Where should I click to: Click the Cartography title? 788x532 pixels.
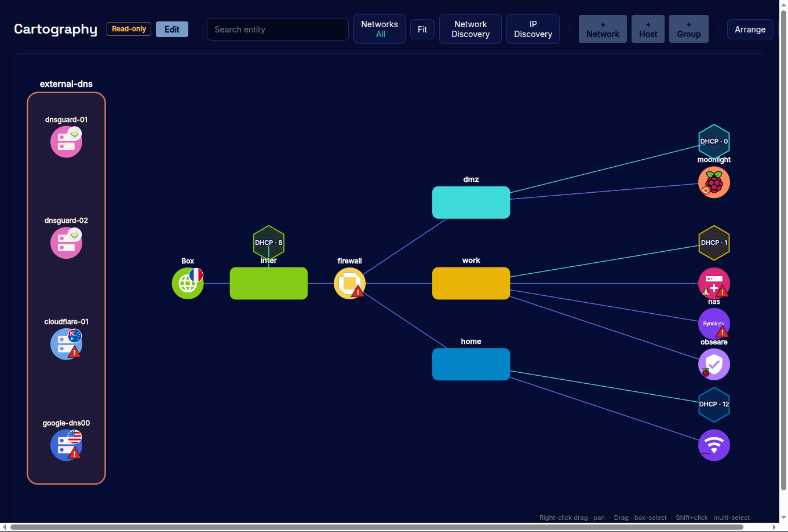point(56,29)
